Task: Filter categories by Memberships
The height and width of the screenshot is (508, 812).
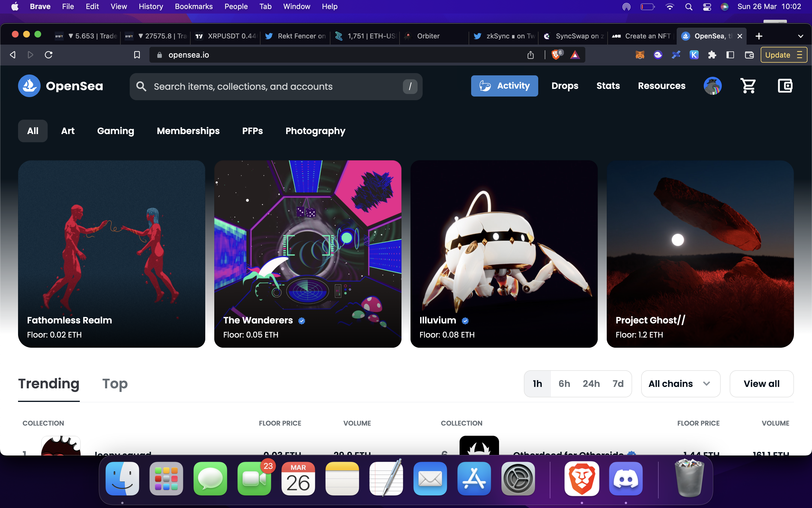Action: pos(188,131)
